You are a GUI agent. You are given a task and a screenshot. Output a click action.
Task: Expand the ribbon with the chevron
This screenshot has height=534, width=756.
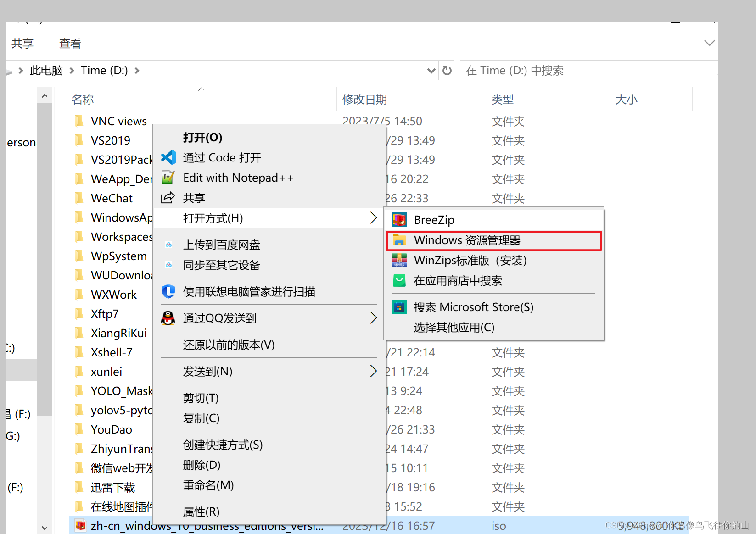point(709,43)
